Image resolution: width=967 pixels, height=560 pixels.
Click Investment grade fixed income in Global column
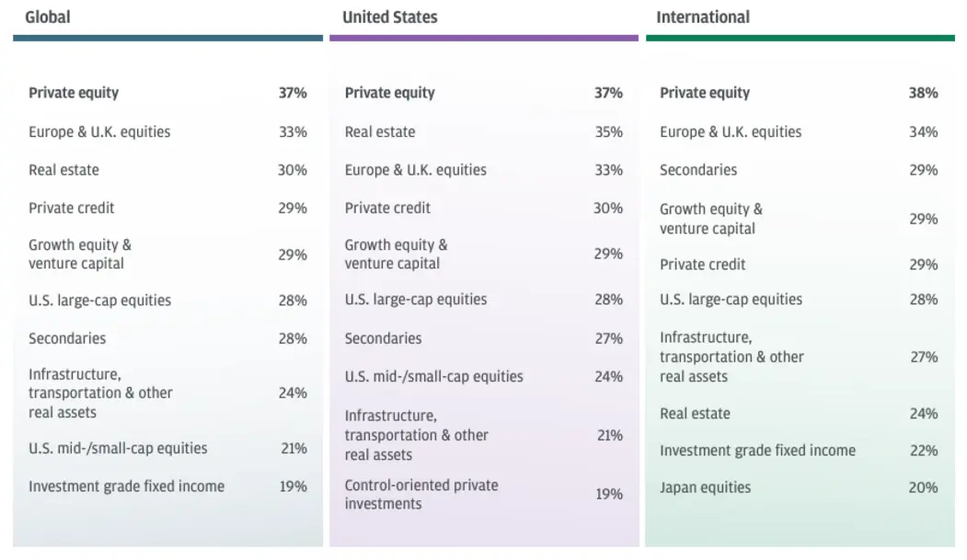(126, 486)
